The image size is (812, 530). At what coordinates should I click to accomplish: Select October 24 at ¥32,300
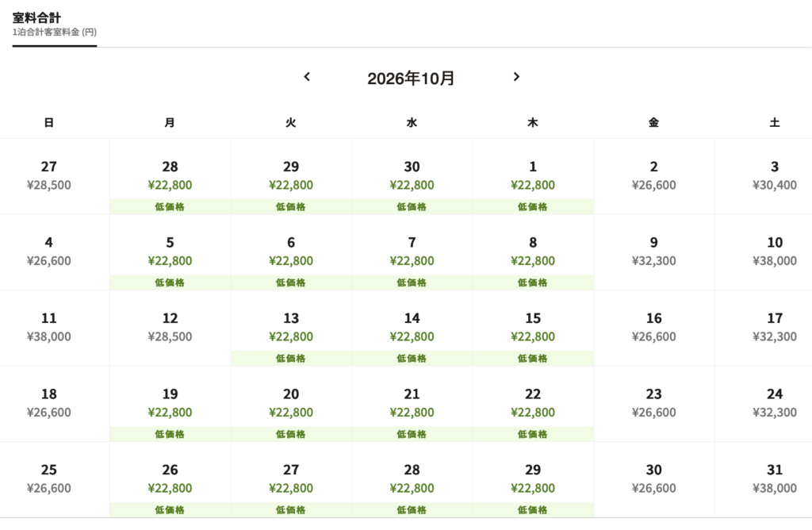(x=775, y=404)
